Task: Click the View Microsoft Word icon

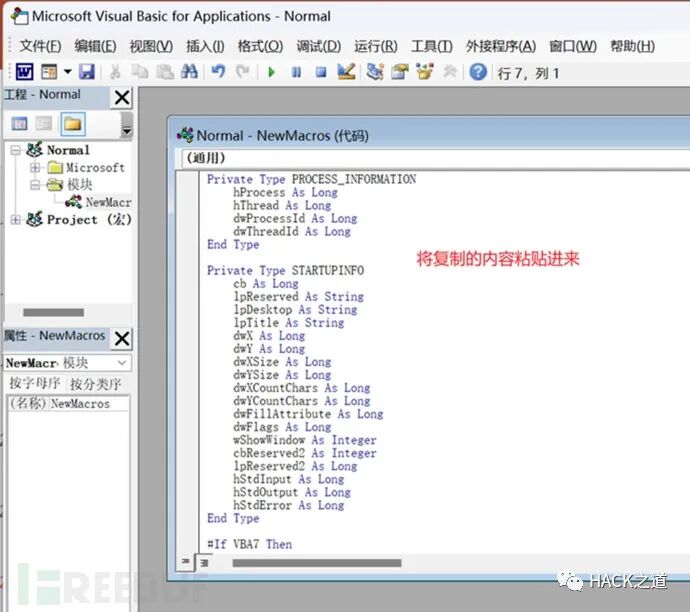Action: click(x=24, y=72)
